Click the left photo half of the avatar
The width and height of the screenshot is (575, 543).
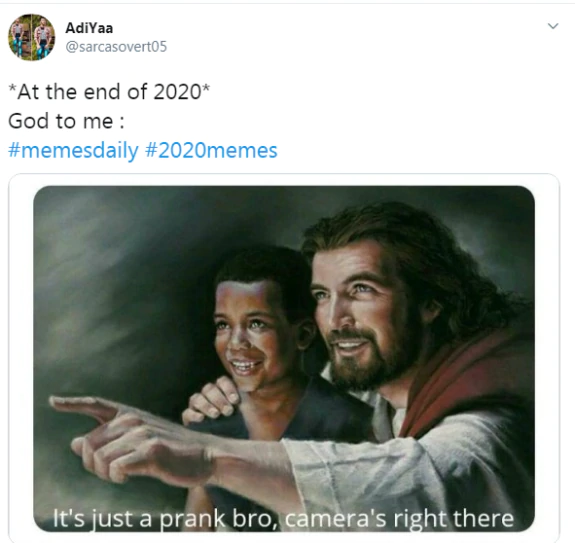(x=20, y=37)
